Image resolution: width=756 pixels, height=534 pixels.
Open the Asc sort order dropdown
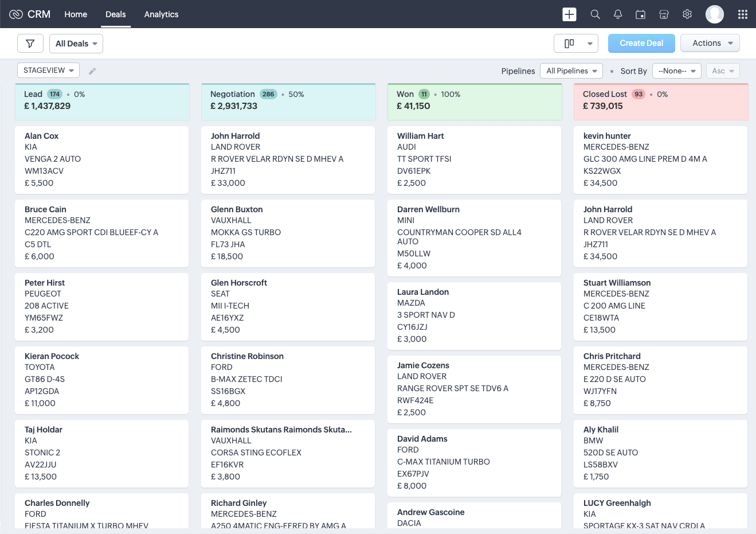point(723,71)
